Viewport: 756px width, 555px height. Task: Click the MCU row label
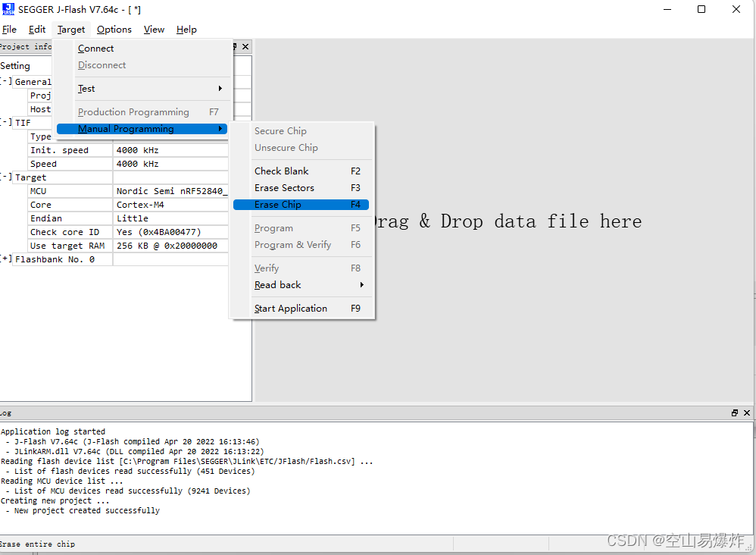coord(39,191)
